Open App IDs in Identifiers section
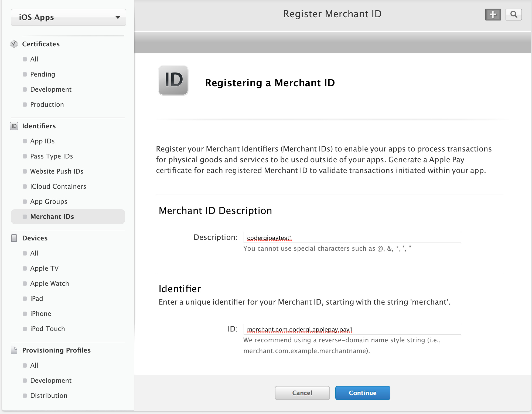532x414 pixels. click(x=42, y=141)
